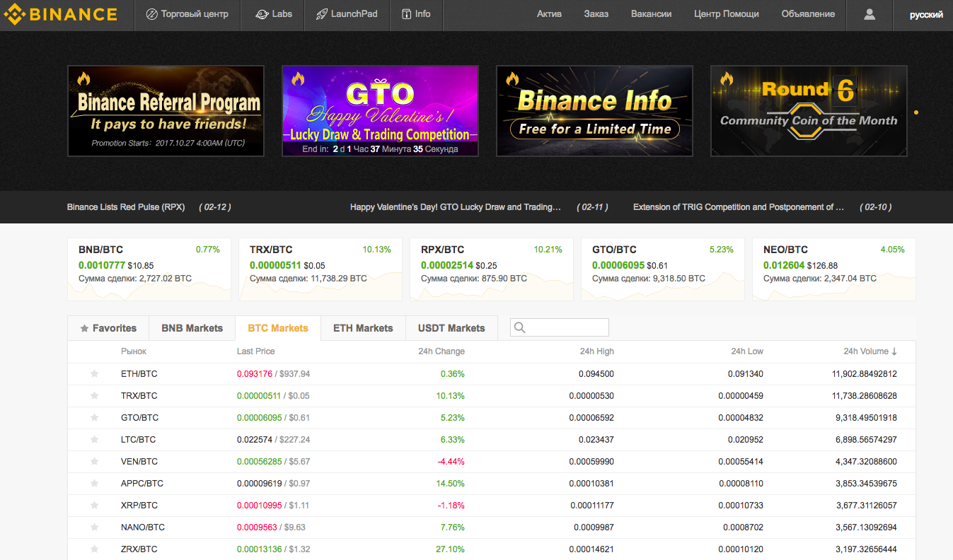
Task: Open Binance Lists Red Pulse announcement
Action: (126, 207)
